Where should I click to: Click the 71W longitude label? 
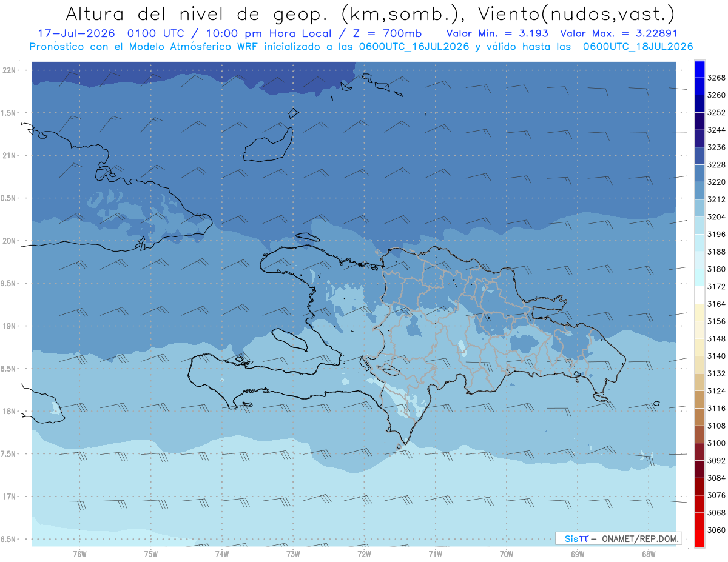tap(435, 554)
